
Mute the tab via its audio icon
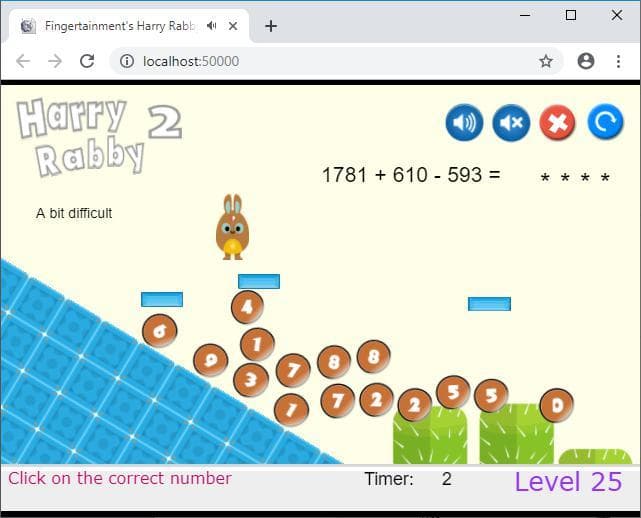pyautogui.click(x=211, y=26)
